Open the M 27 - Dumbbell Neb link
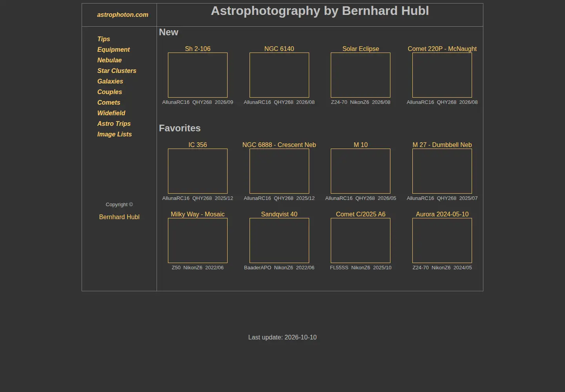This screenshot has height=392, width=565. (442, 145)
